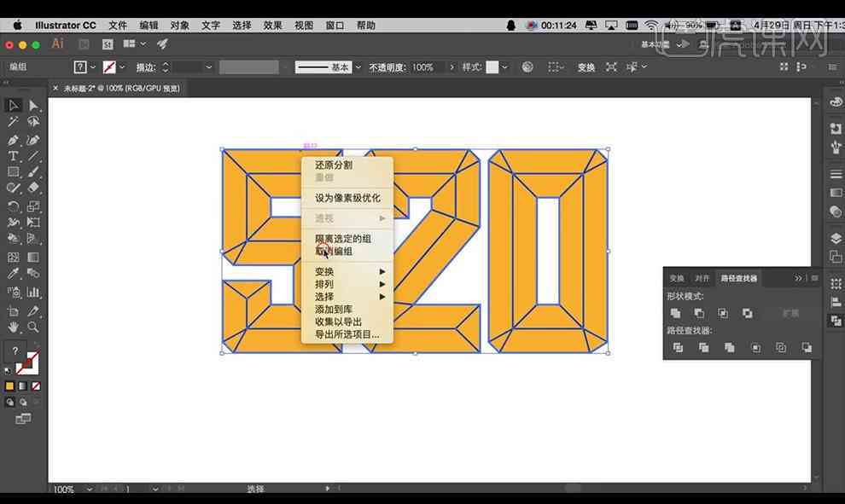Screen dimensions: 845x504
Task: Choose 取消编组 in context menu
Action: point(334,252)
